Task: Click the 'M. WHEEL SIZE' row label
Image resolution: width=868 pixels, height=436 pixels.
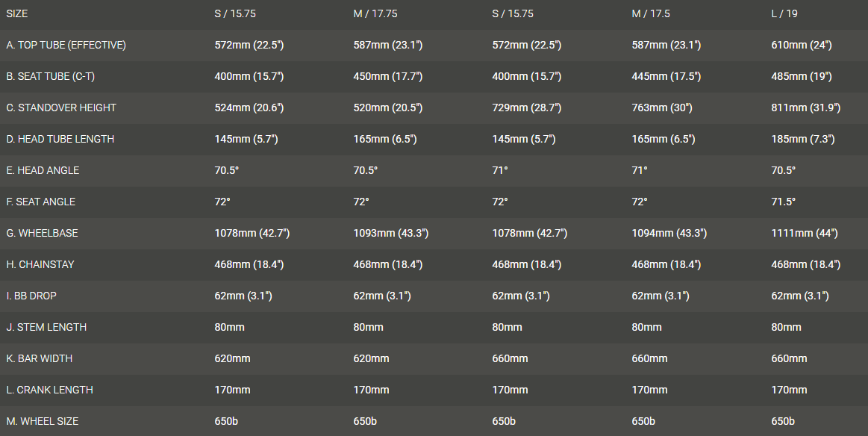Action: point(42,422)
